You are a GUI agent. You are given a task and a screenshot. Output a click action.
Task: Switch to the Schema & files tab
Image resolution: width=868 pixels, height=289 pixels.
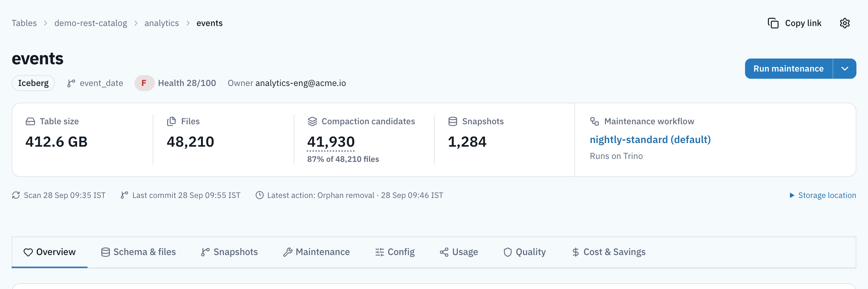[x=139, y=252]
